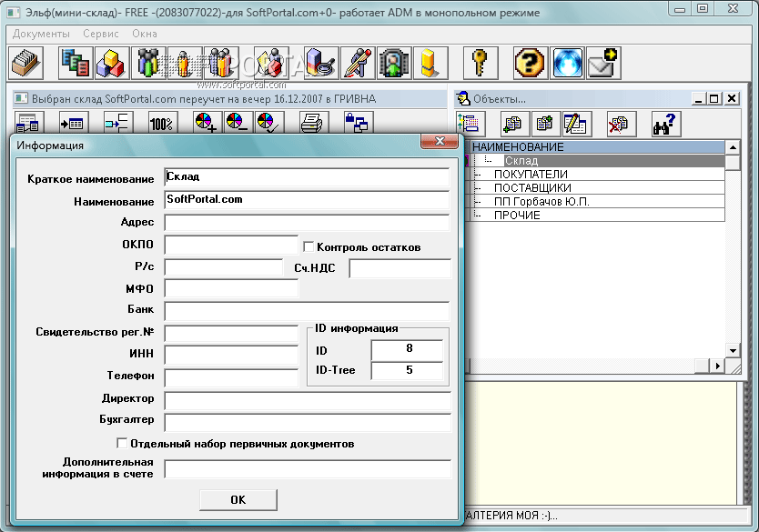The height and width of the screenshot is (532, 759).
Task: Toggle the Контроль остатков checkbox
Action: coord(309,246)
